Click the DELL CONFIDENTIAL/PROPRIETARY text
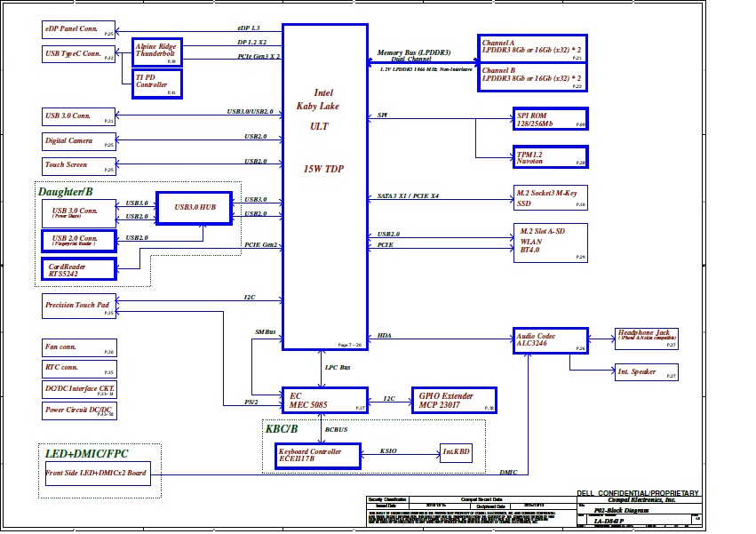Image resolution: width=756 pixels, height=534 pixels. (x=638, y=493)
